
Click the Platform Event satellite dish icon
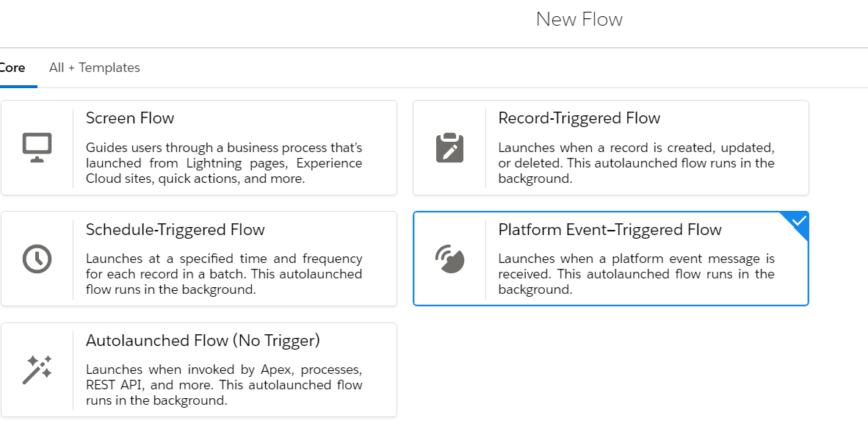pyautogui.click(x=449, y=259)
